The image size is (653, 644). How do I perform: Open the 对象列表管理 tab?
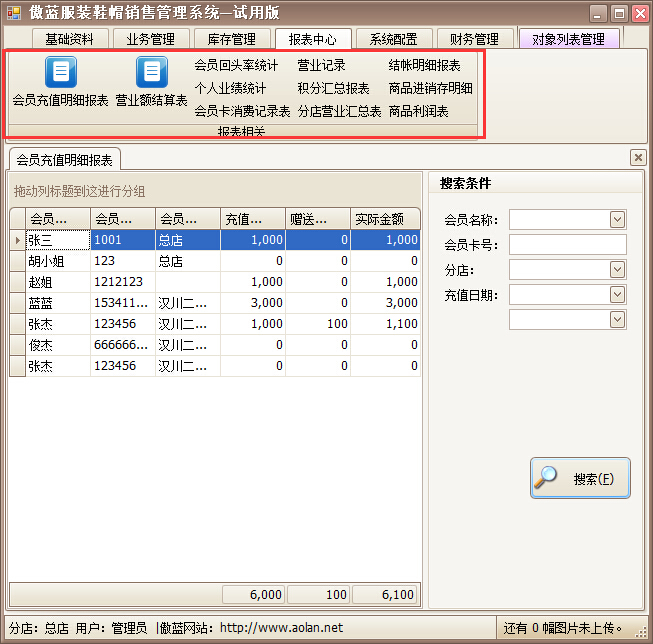(x=568, y=39)
